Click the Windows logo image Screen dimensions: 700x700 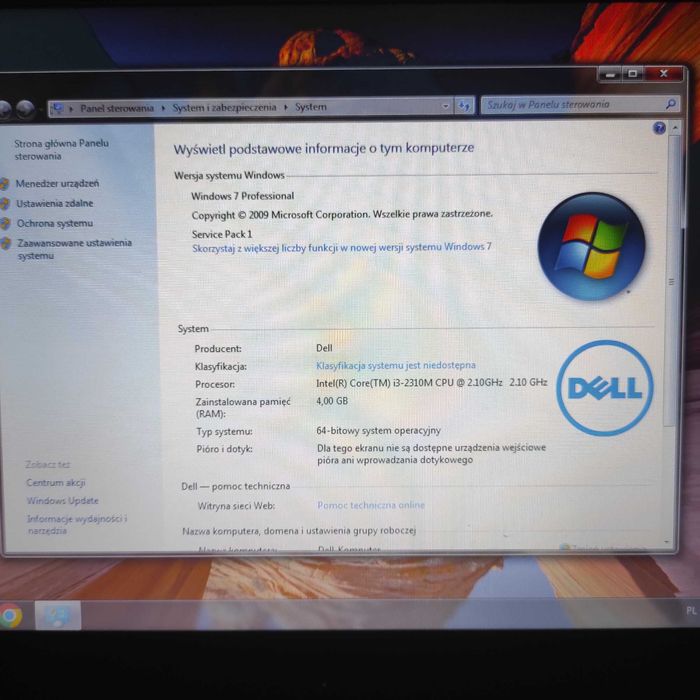tap(592, 246)
